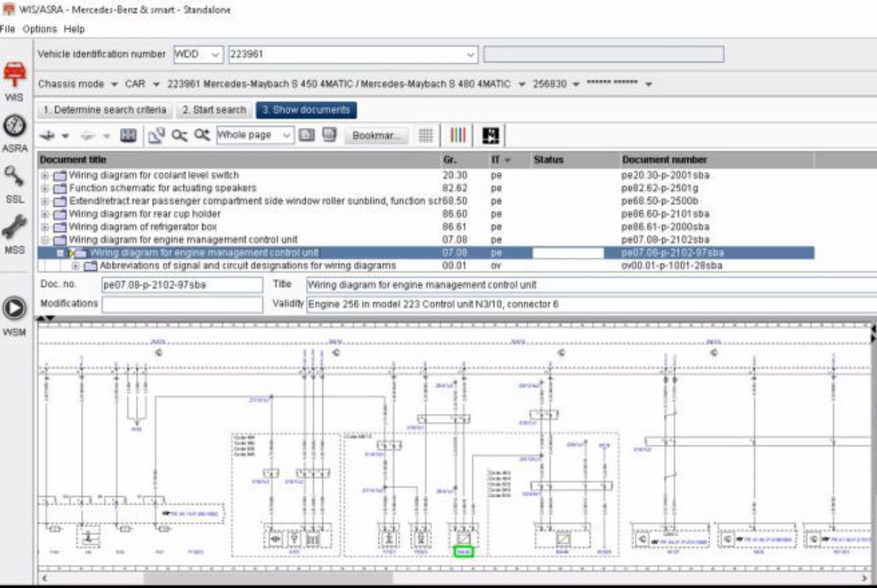This screenshot has height=588, width=877.
Task: Select 1. Determine search criteria step
Action: tap(104, 110)
